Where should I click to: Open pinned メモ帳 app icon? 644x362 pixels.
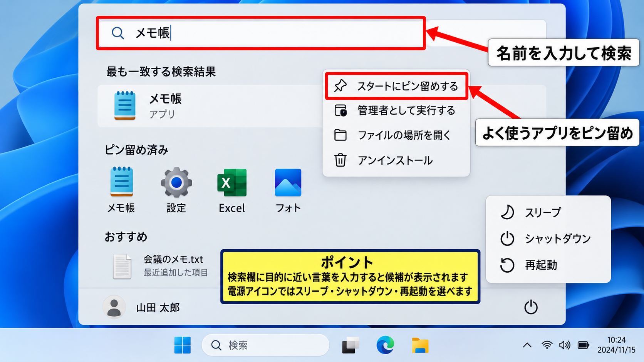click(121, 190)
